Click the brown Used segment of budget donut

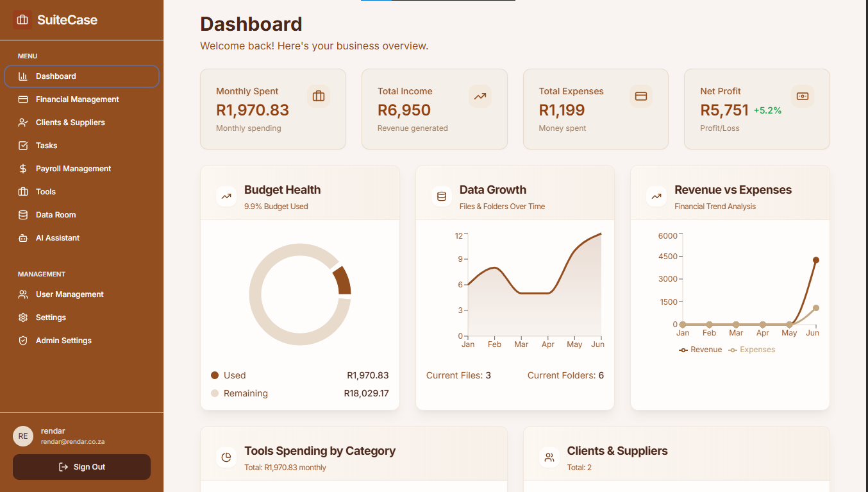pos(342,281)
